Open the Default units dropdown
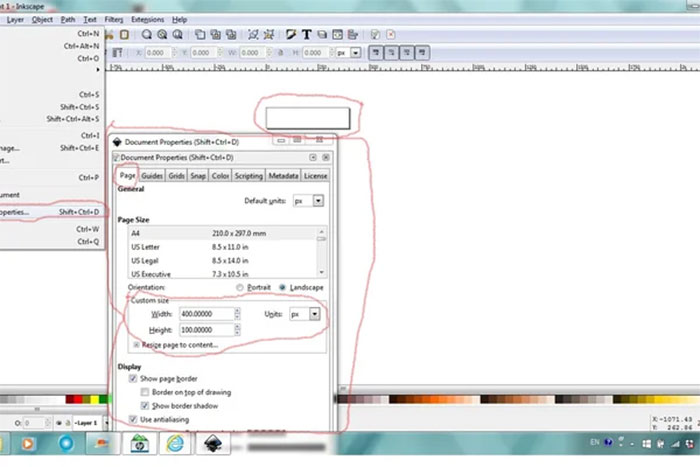The image size is (700, 467). click(309, 201)
